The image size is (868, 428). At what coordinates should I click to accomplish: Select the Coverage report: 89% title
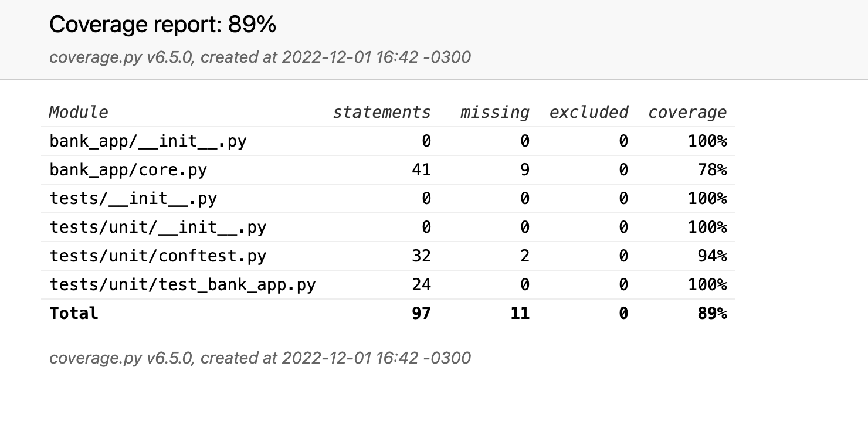pos(162,25)
